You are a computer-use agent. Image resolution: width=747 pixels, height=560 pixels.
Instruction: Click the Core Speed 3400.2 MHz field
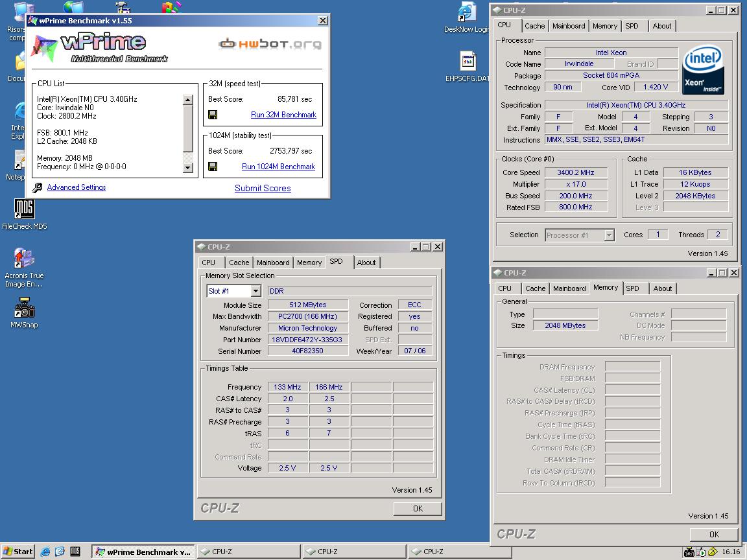[x=576, y=172]
